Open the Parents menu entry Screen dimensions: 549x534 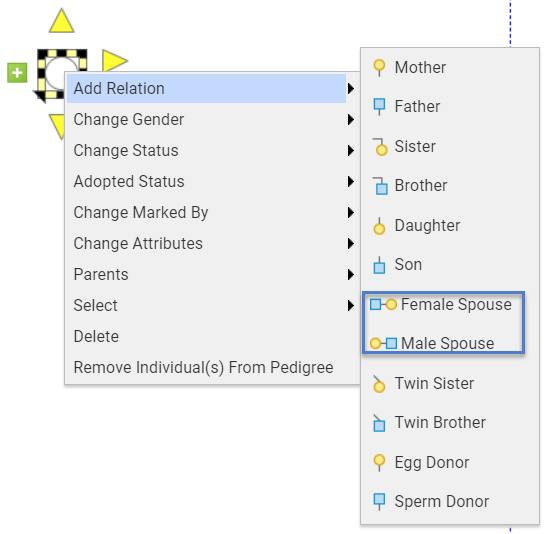pyautogui.click(x=212, y=274)
